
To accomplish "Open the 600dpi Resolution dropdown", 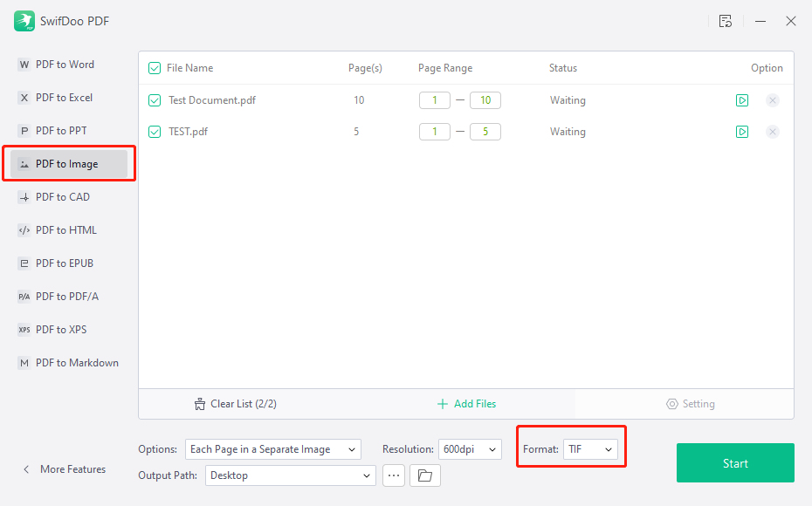I will click(470, 449).
